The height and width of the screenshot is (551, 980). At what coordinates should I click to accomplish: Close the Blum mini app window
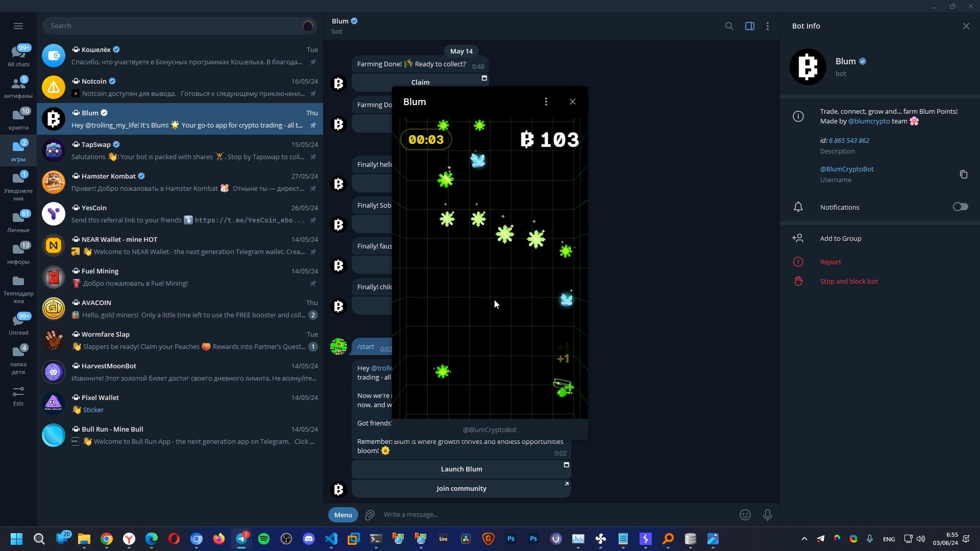[573, 102]
